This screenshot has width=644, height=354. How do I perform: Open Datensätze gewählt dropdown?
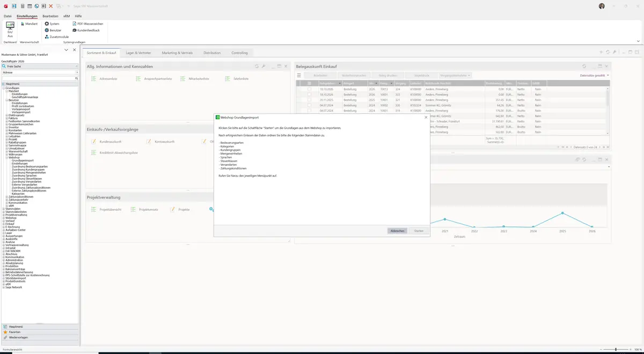tap(595, 76)
